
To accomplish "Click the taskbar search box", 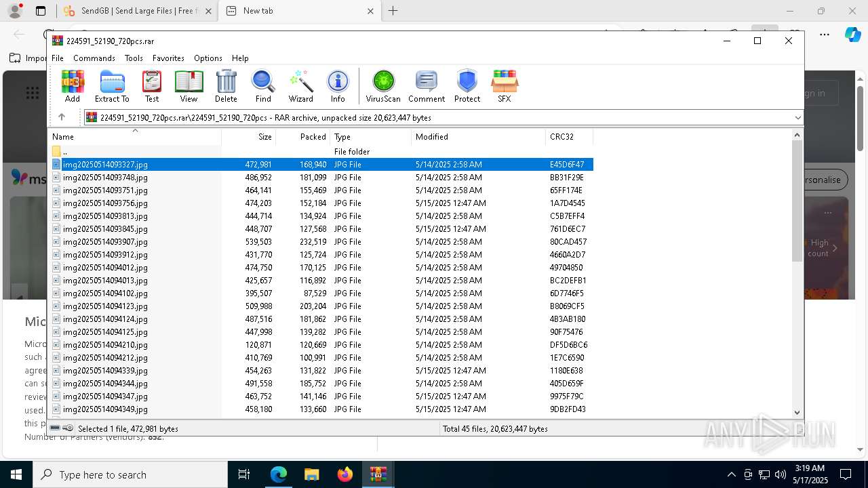I will click(130, 474).
